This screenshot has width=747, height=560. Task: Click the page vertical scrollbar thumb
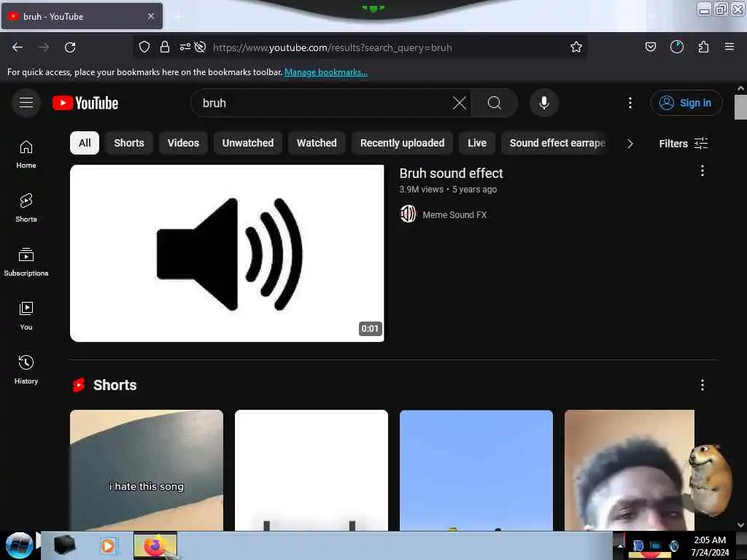click(x=740, y=107)
